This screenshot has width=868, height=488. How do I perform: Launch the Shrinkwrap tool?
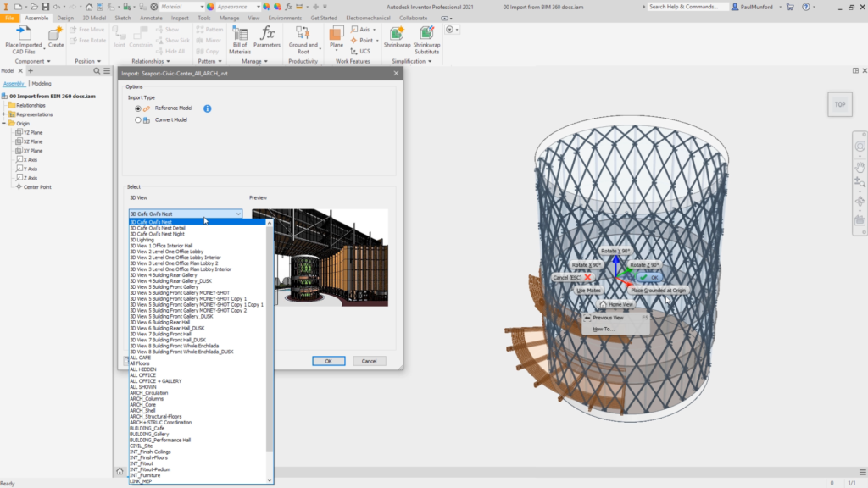397,34
